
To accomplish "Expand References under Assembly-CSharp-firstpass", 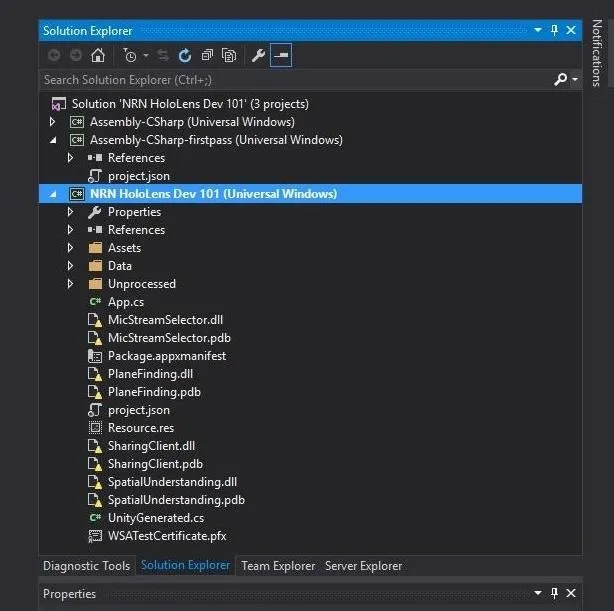I will (x=70, y=158).
